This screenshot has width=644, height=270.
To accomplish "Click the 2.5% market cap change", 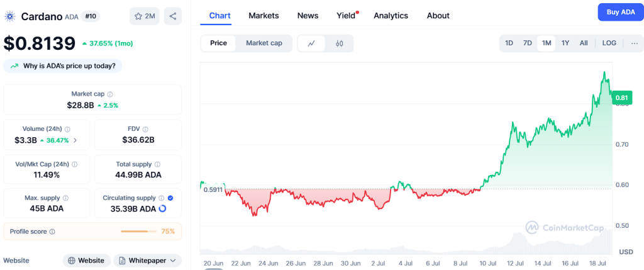I will tap(108, 105).
